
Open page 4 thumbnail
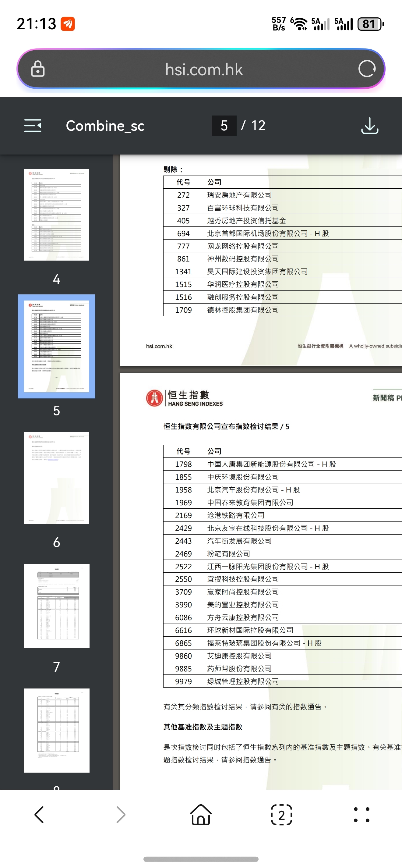(57, 215)
